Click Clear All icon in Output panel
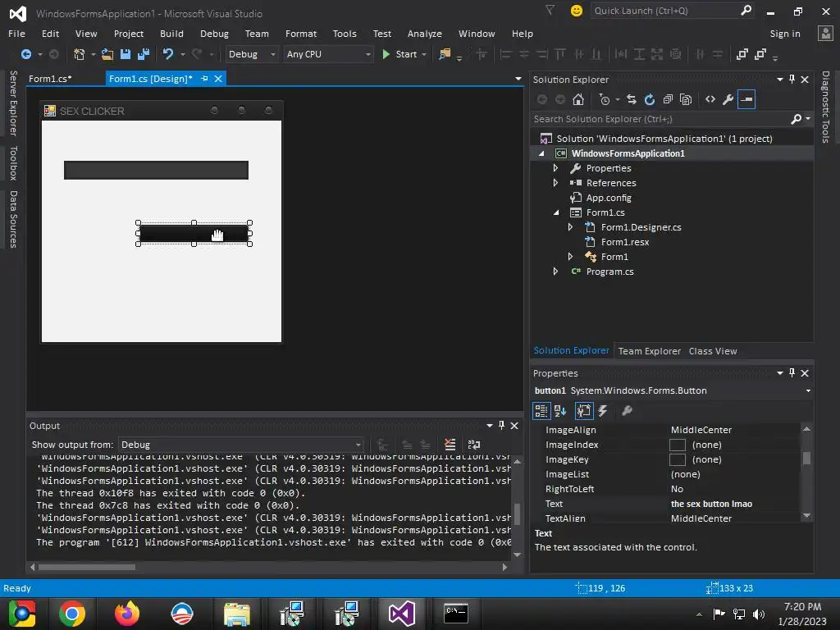The image size is (840, 630). [x=450, y=444]
